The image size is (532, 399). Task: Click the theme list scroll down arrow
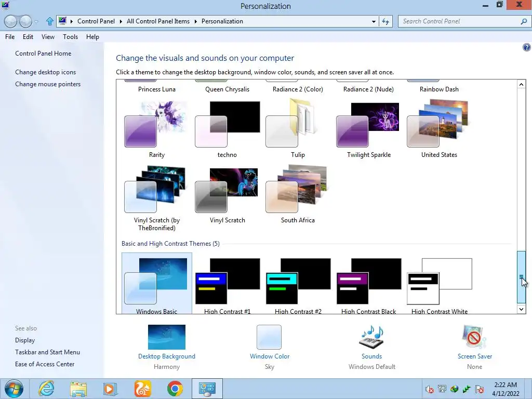click(x=521, y=309)
